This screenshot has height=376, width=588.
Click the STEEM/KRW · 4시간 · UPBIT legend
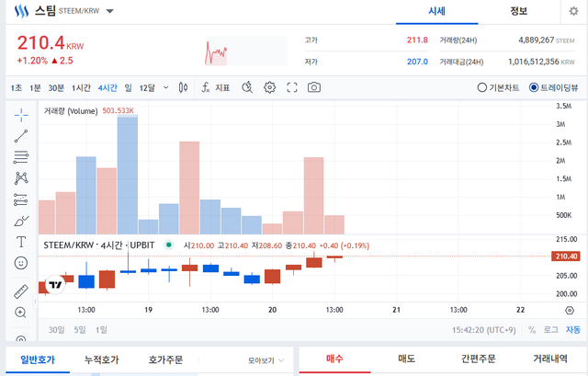pyautogui.click(x=99, y=245)
